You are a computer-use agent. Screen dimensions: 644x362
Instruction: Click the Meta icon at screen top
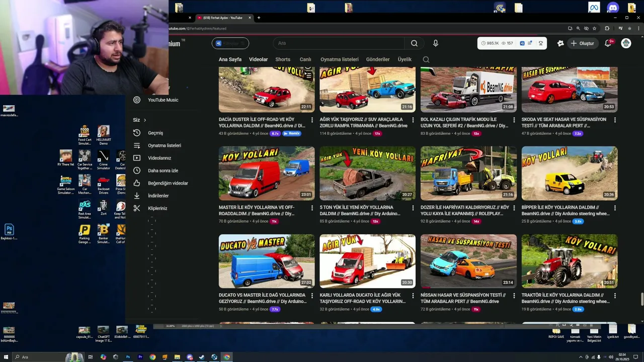pos(594,8)
